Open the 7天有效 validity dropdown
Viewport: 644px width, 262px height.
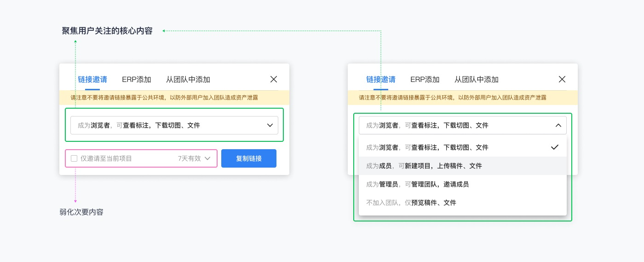(x=194, y=158)
